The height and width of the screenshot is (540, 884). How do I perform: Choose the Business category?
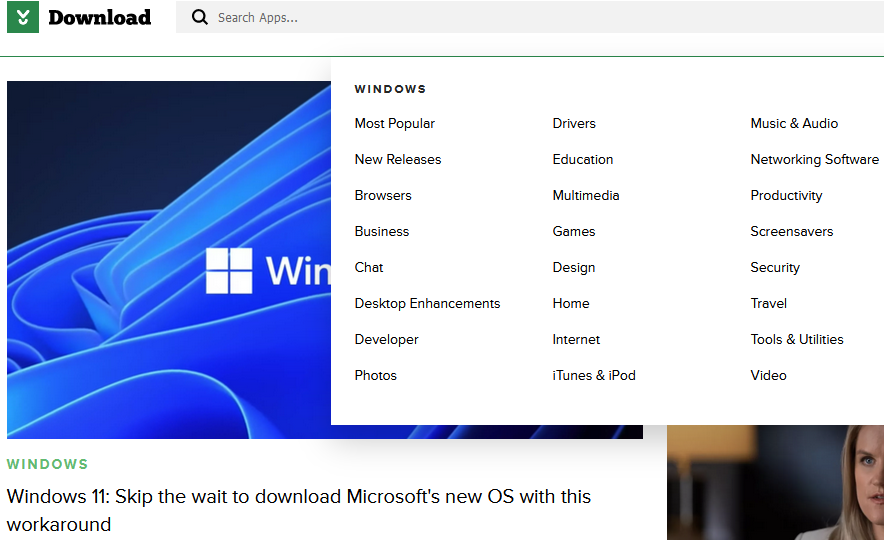pos(382,232)
